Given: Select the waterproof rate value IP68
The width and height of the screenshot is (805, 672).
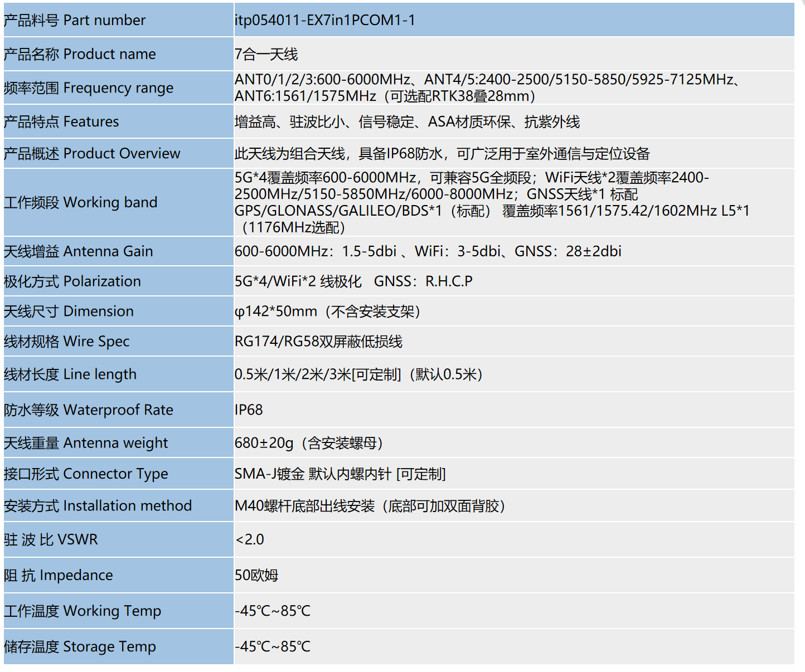Looking at the screenshot, I should click(x=249, y=410).
